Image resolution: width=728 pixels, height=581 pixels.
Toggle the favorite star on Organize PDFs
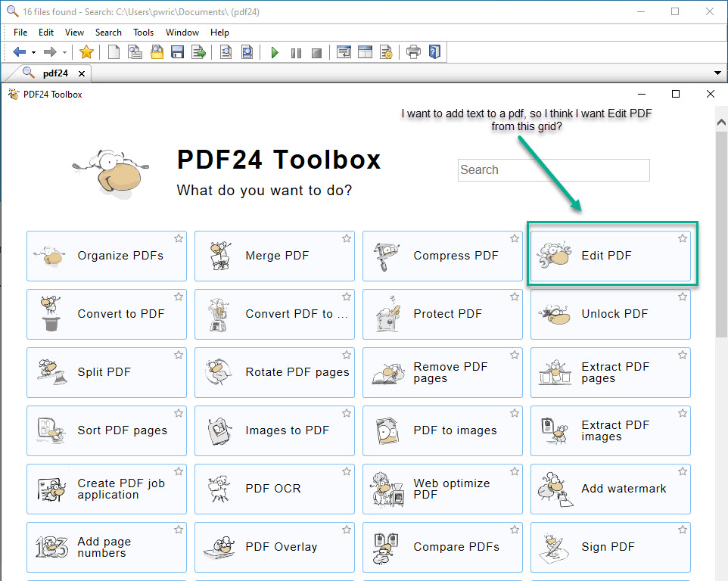coord(179,238)
